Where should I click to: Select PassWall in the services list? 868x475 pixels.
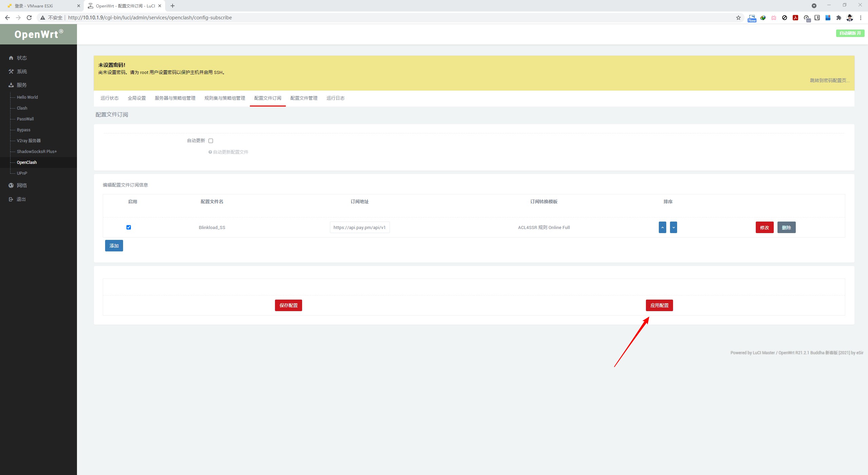coord(25,119)
